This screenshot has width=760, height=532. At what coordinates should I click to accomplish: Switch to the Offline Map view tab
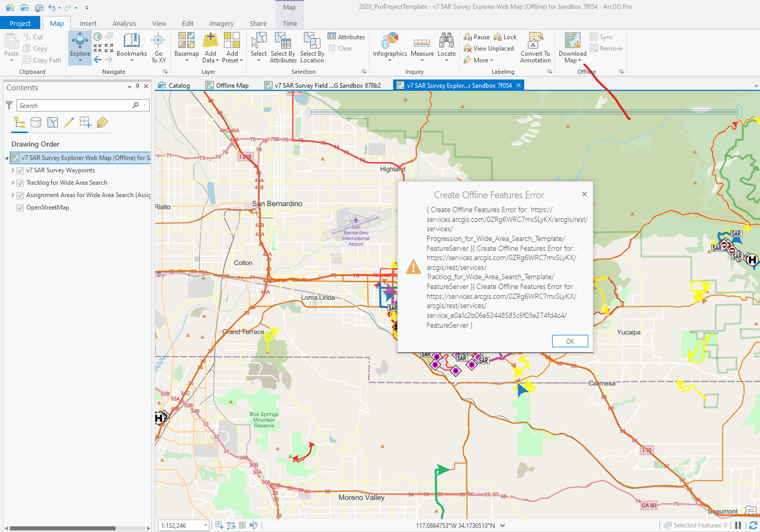228,85
